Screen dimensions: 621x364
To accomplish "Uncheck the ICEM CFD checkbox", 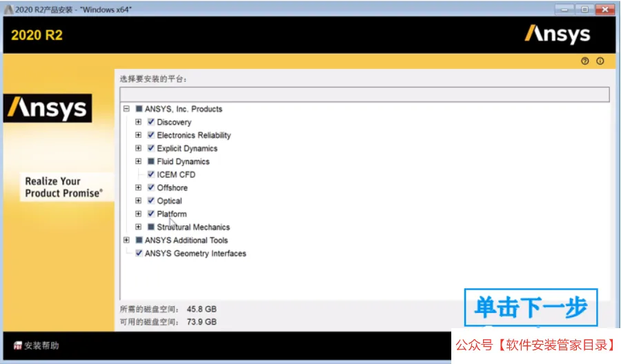I will coord(151,174).
